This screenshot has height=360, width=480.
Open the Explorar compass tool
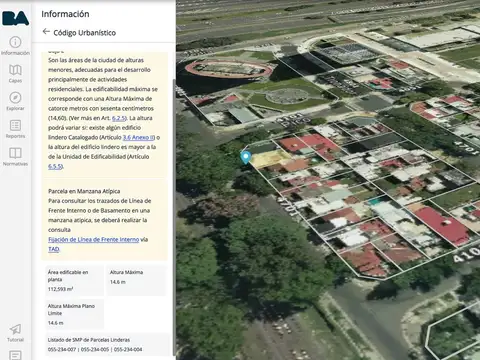[15, 101]
